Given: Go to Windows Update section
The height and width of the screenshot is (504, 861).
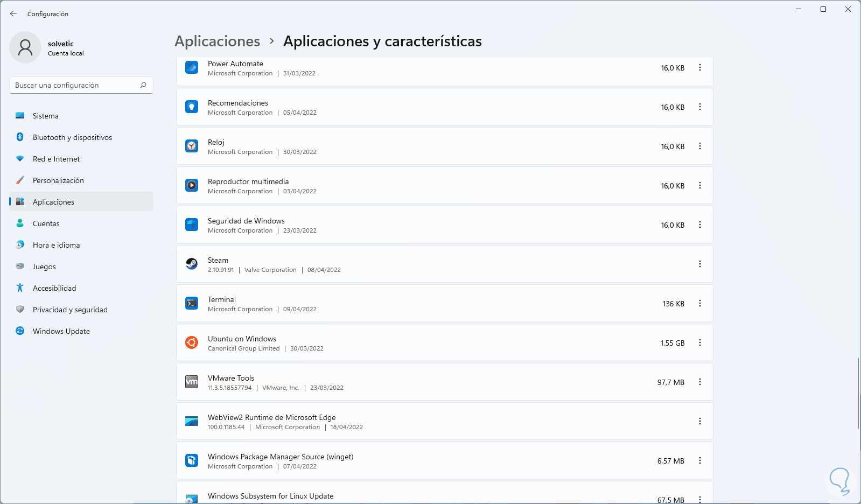Looking at the screenshot, I should point(61,331).
